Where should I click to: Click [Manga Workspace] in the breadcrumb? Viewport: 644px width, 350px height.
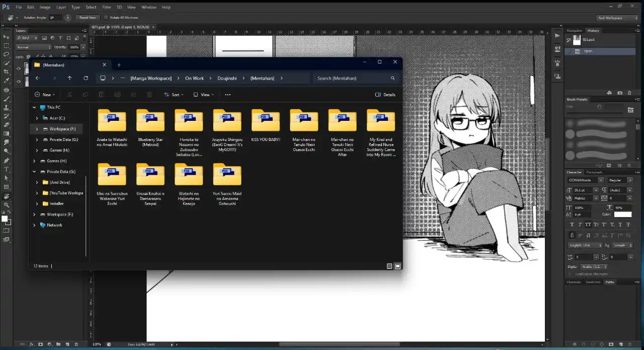click(151, 78)
